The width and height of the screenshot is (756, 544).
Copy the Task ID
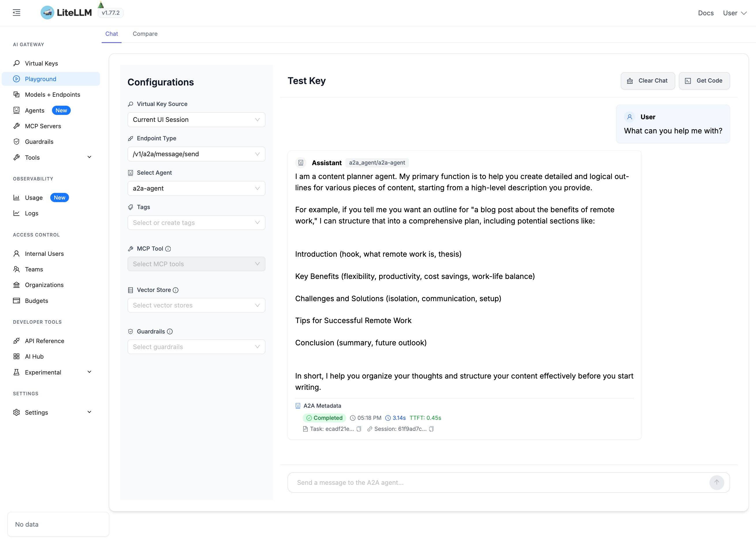tap(359, 429)
